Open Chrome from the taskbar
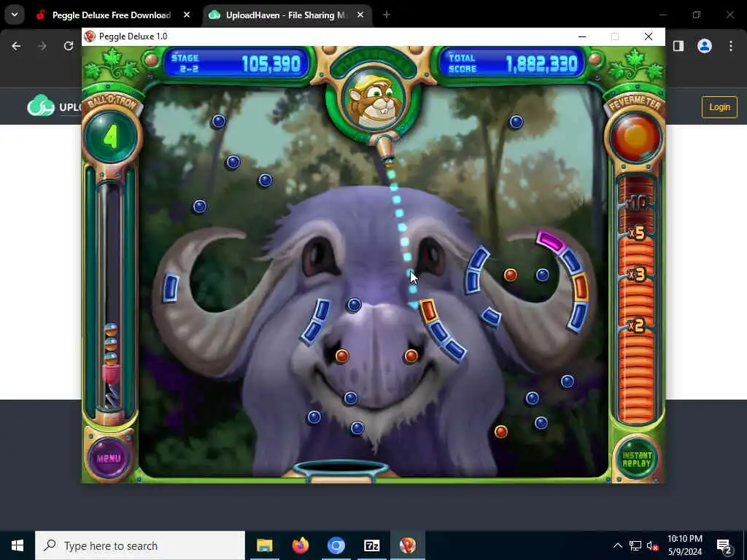The width and height of the screenshot is (747, 560). click(x=336, y=545)
